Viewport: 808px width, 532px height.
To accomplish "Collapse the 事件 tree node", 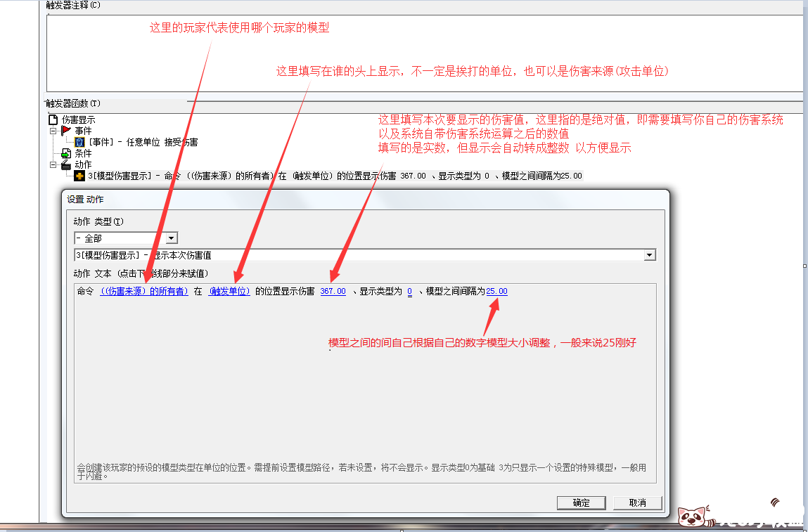I will tap(53, 131).
